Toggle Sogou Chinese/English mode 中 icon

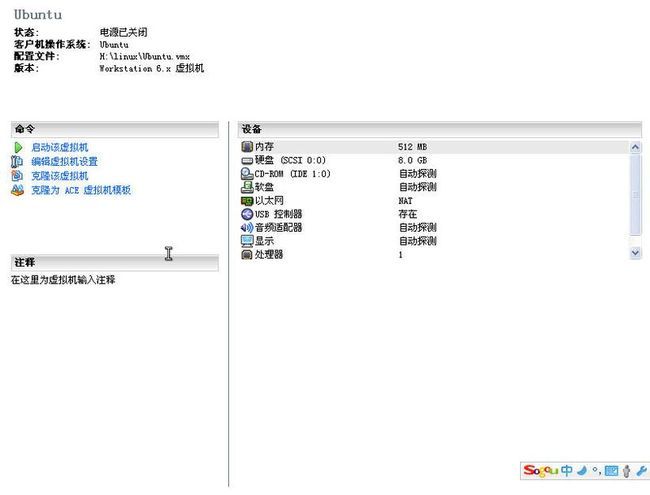click(567, 471)
